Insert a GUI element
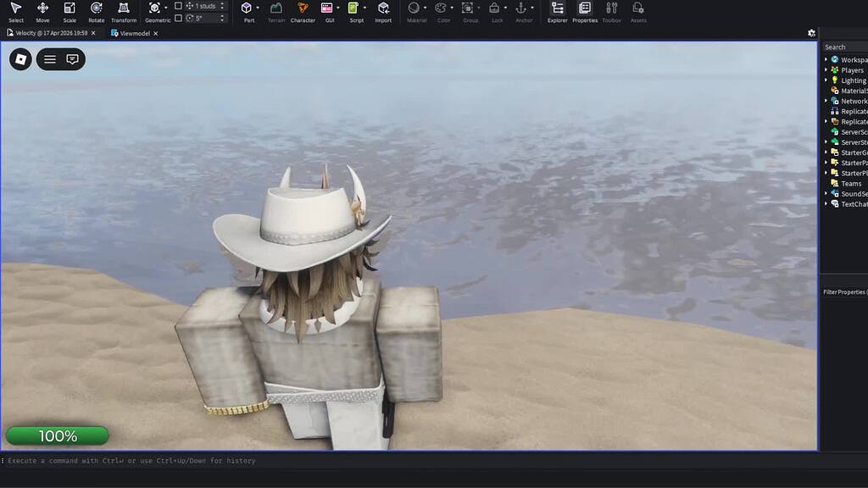Viewport: 868px width, 488px height. pos(327,8)
